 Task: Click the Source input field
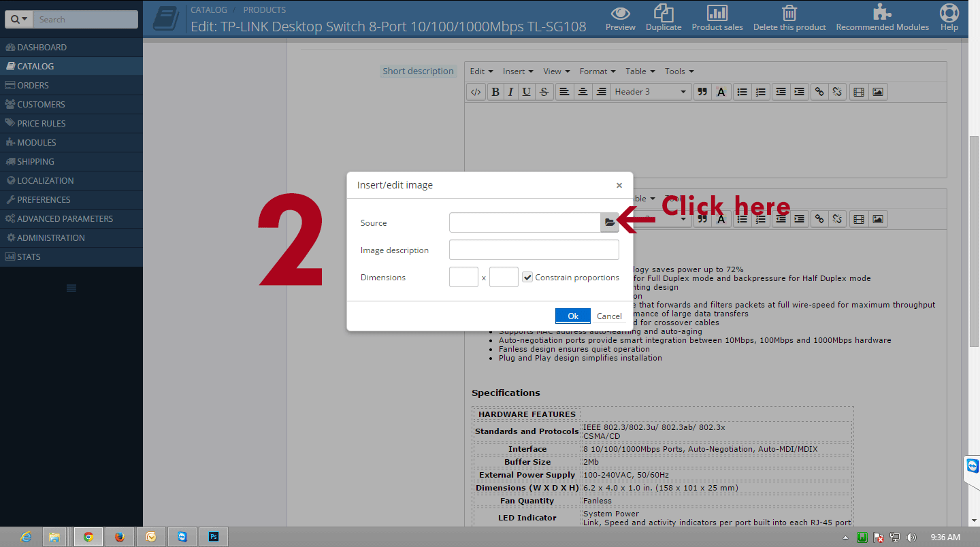[525, 222]
